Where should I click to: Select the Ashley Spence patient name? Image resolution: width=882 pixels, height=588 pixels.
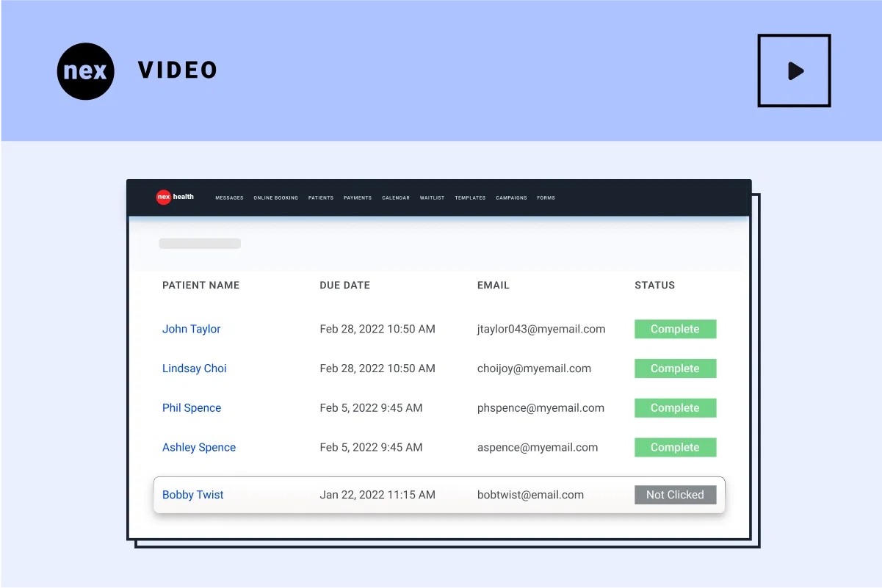click(x=198, y=448)
